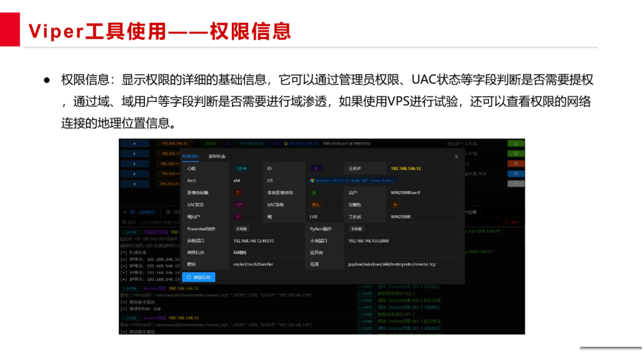Click the search magnifier icon in log panel
Image resolution: width=644 pixels, height=363 pixels.
click(x=124, y=223)
